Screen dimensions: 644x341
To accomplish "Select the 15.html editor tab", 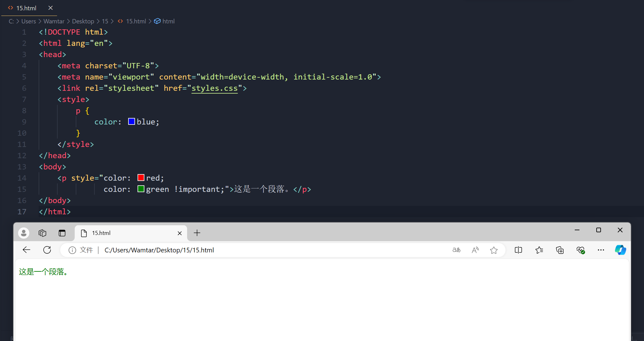I will 26,8.
